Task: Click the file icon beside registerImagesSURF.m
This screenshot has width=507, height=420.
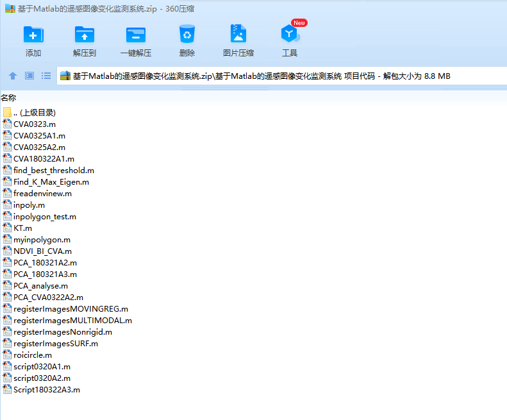Action: tap(7, 343)
